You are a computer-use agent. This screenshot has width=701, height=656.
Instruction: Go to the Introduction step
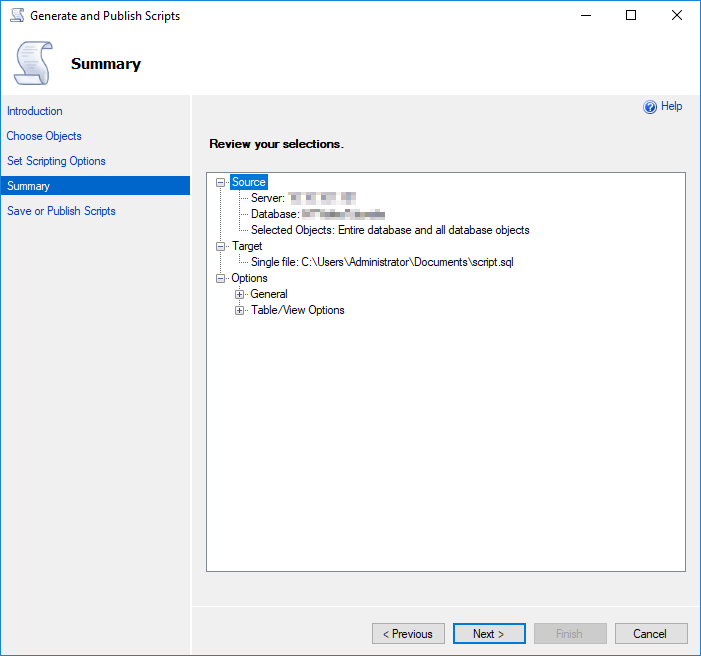tap(34, 111)
